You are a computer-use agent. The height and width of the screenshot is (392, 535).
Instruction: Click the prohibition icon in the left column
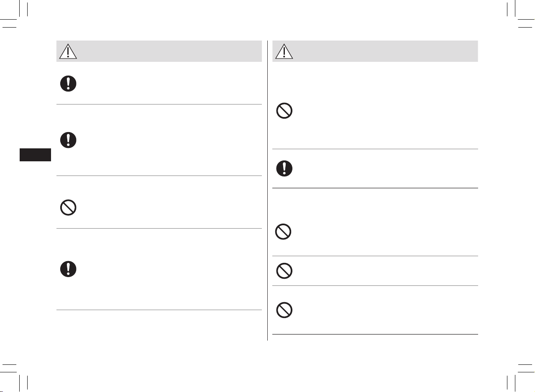tap(68, 208)
